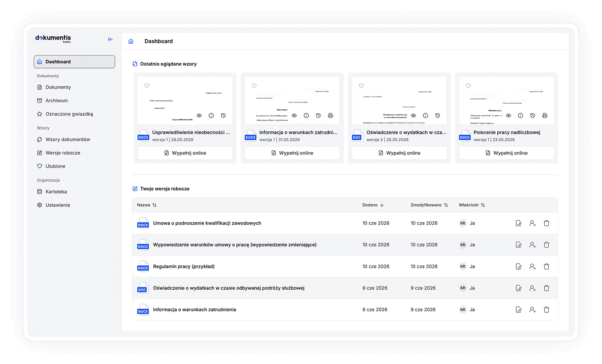The width and height of the screenshot is (602, 364).
Task: Share the Oświadczenie o wydatkach draft row
Action: point(533,288)
